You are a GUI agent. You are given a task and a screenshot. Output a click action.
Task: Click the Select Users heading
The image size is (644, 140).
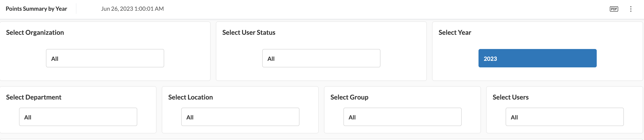510,97
